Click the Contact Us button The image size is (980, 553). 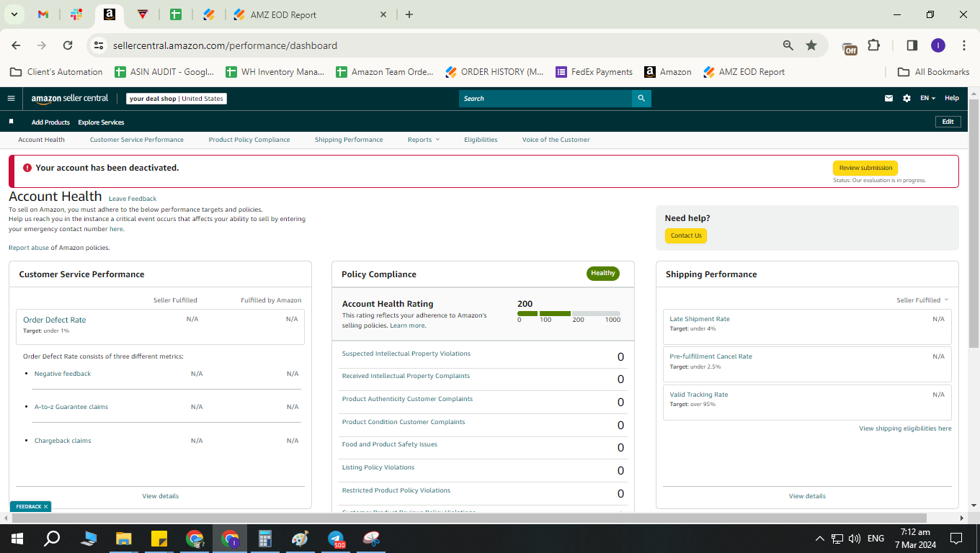coord(686,235)
